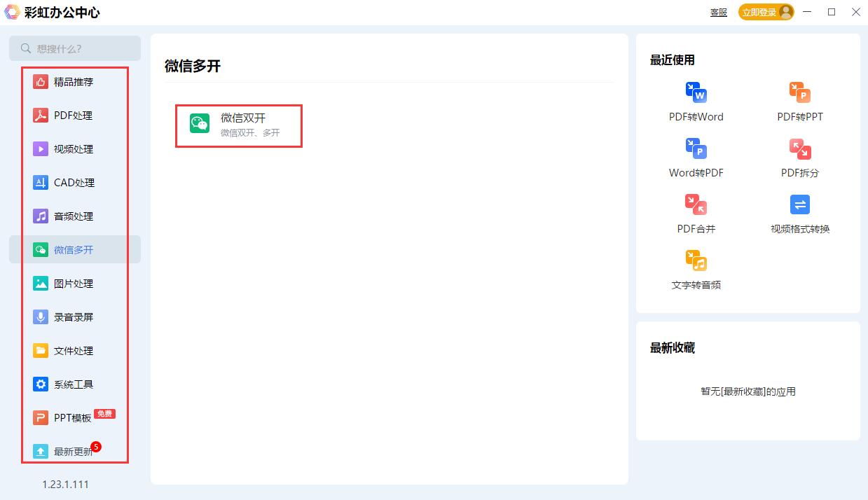Open the 文字转音频 tool icon
The height and width of the screenshot is (500, 868).
(x=695, y=259)
